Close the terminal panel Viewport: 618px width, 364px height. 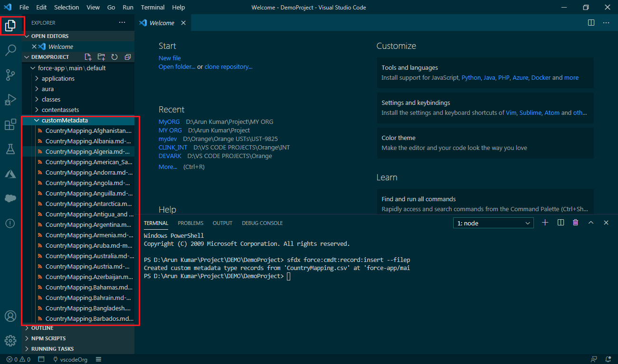pyautogui.click(x=606, y=223)
